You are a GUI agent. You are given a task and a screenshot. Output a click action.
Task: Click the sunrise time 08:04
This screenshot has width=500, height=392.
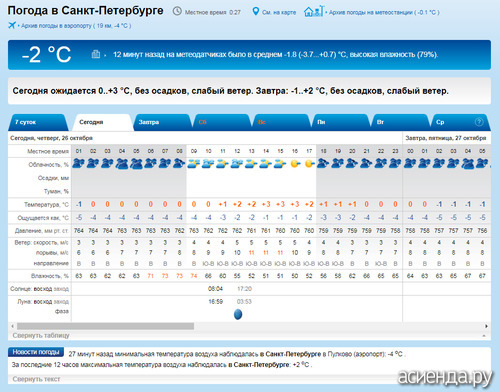215,289
